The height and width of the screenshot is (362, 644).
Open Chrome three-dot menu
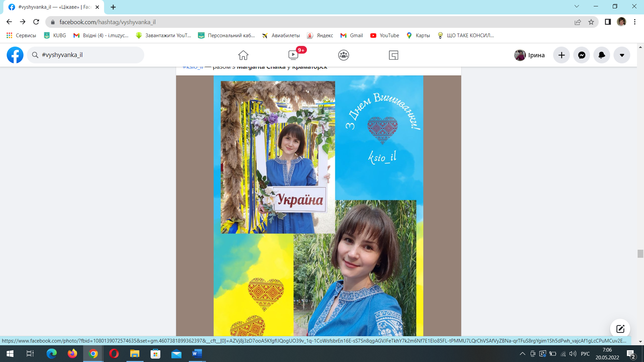click(x=635, y=22)
